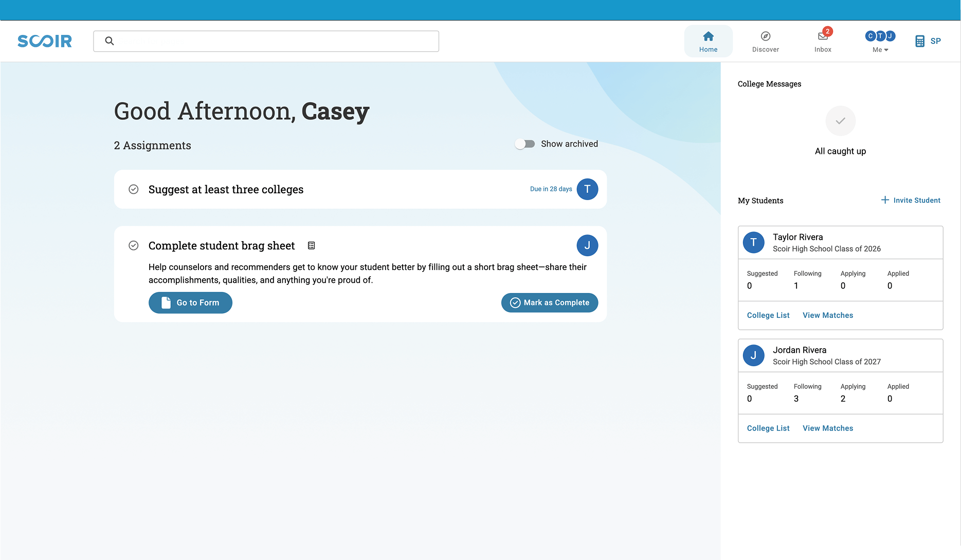Click the C avatar in Me menu
961x560 pixels.
coord(871,36)
